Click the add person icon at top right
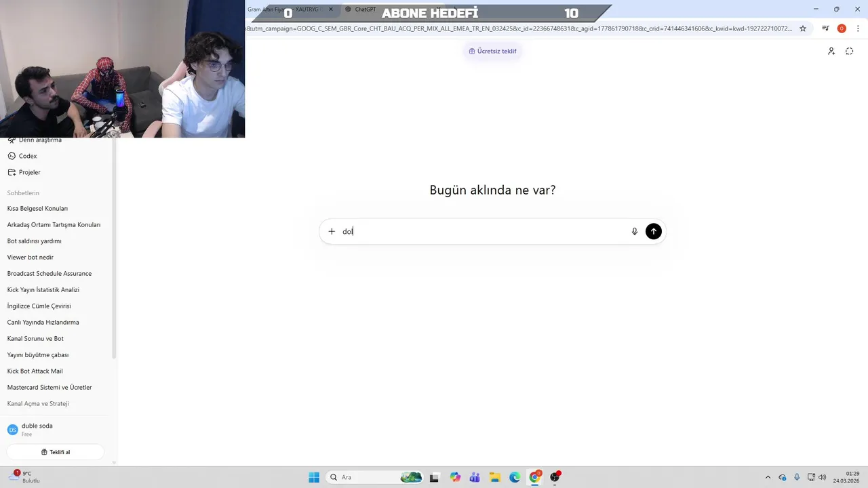 click(x=831, y=51)
